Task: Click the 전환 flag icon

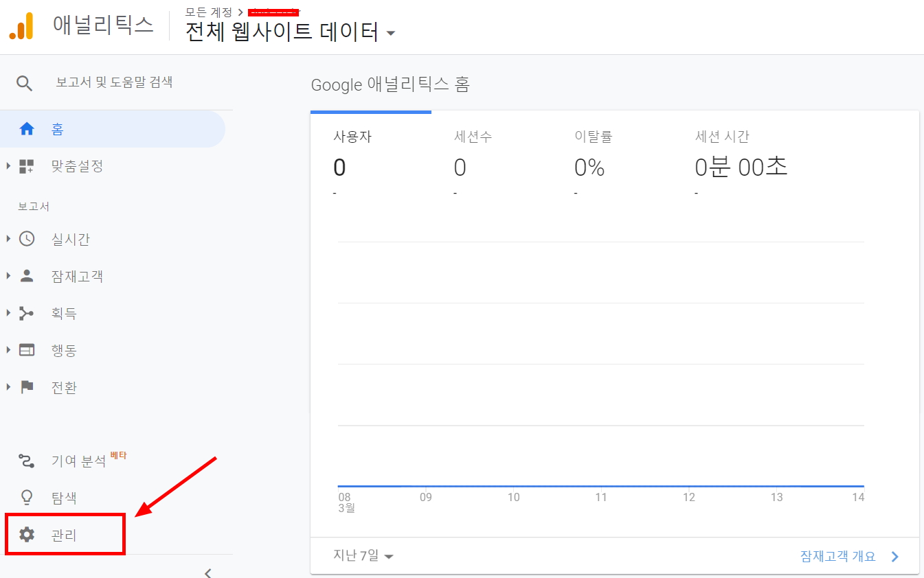Action: (x=27, y=387)
